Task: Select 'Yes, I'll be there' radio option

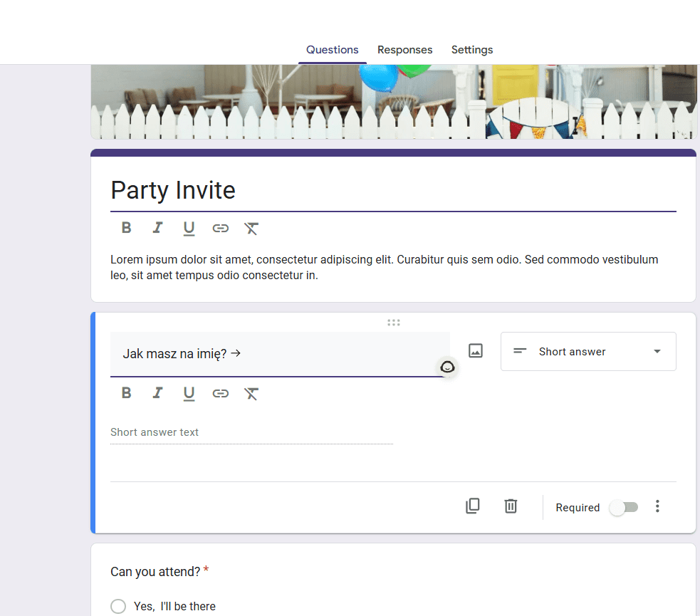Action: tap(118, 606)
